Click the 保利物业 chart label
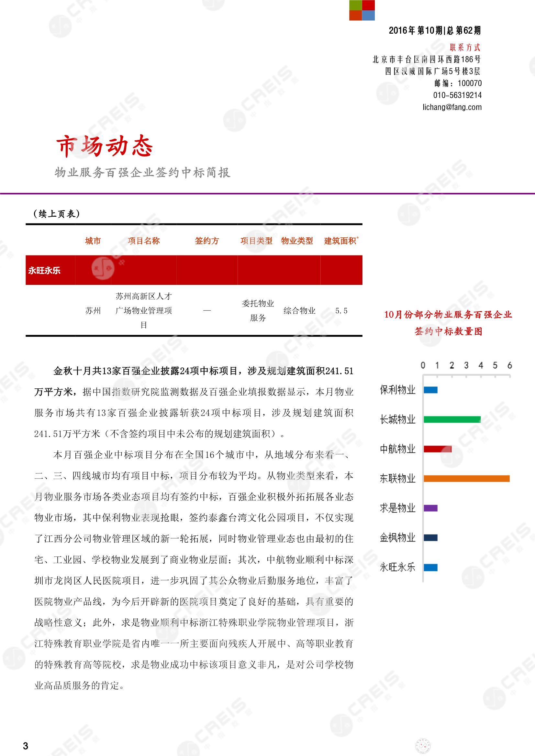 point(397,390)
